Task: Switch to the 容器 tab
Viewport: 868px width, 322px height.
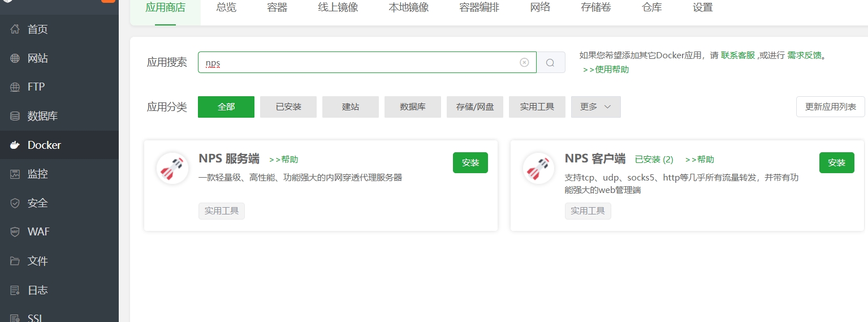Action: [277, 8]
